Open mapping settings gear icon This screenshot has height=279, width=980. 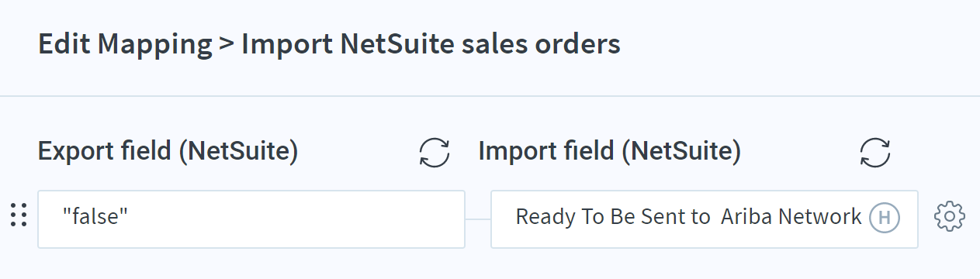(950, 218)
